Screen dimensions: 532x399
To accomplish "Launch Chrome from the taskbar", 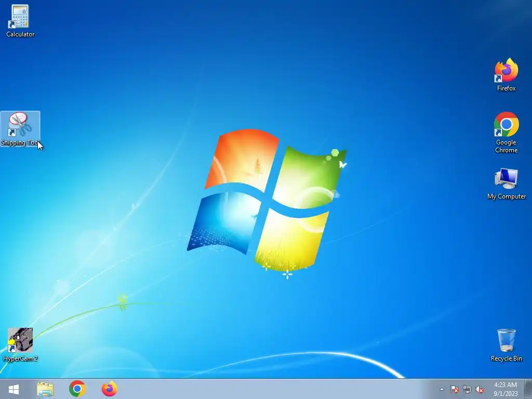I will pyautogui.click(x=77, y=389).
